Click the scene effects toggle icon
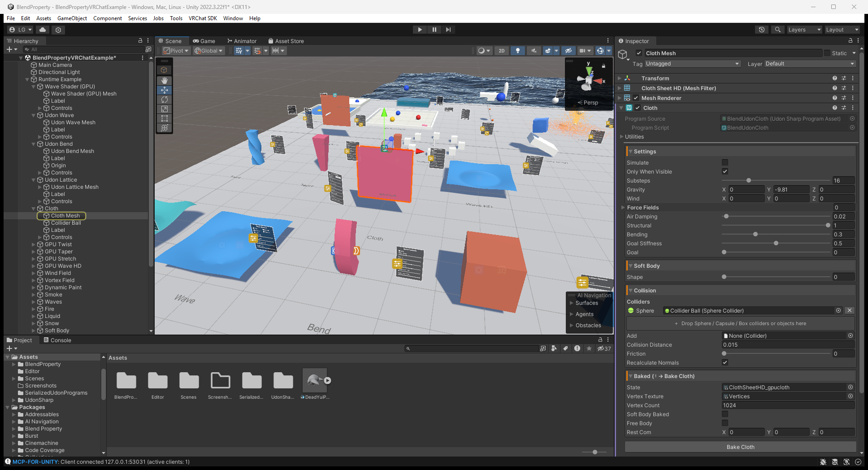The image size is (868, 470). (548, 51)
